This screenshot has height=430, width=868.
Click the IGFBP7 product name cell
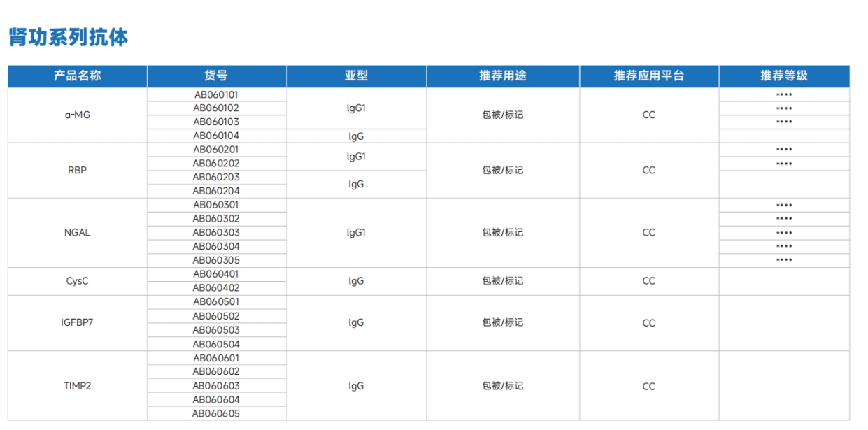point(77,323)
